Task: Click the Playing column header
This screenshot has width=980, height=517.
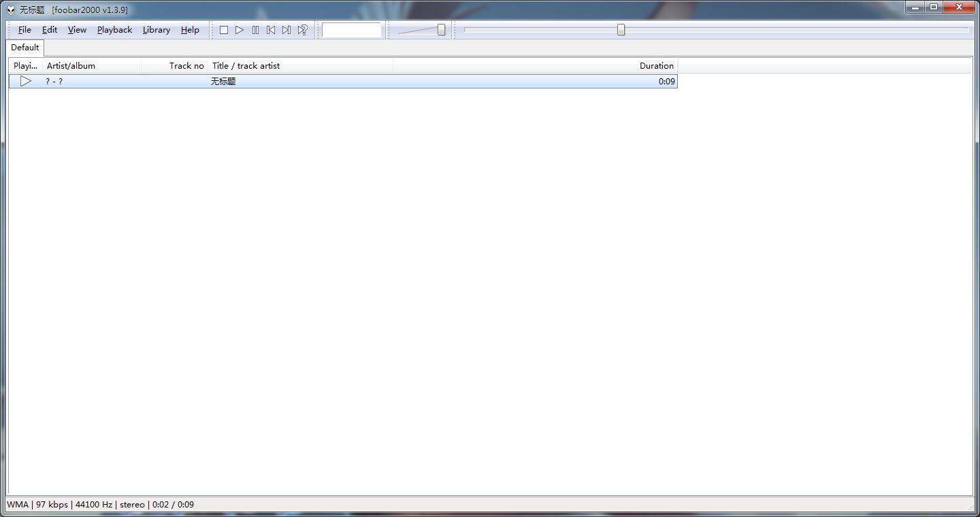Action: click(26, 66)
